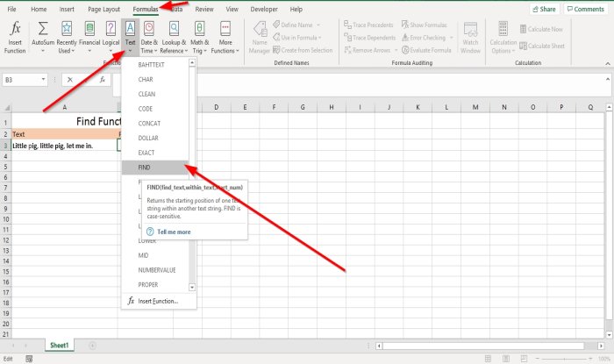Click the zoom out minus button
The image size is (614, 364).
tap(537, 359)
